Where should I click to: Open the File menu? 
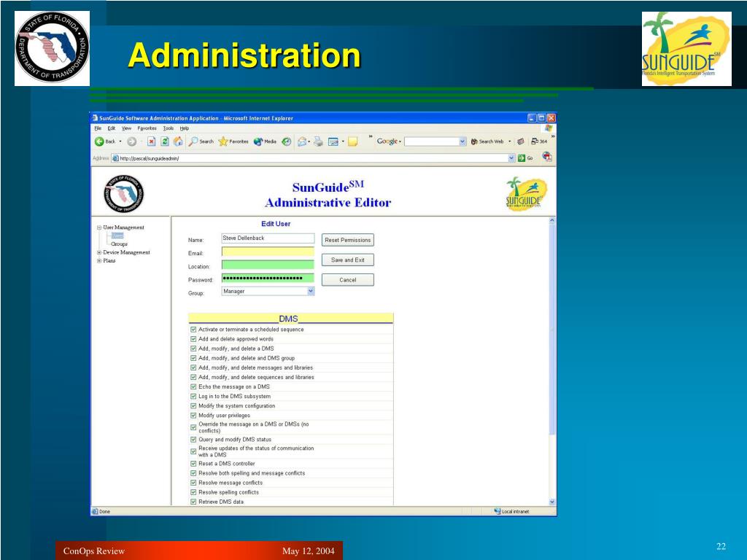pyautogui.click(x=98, y=128)
